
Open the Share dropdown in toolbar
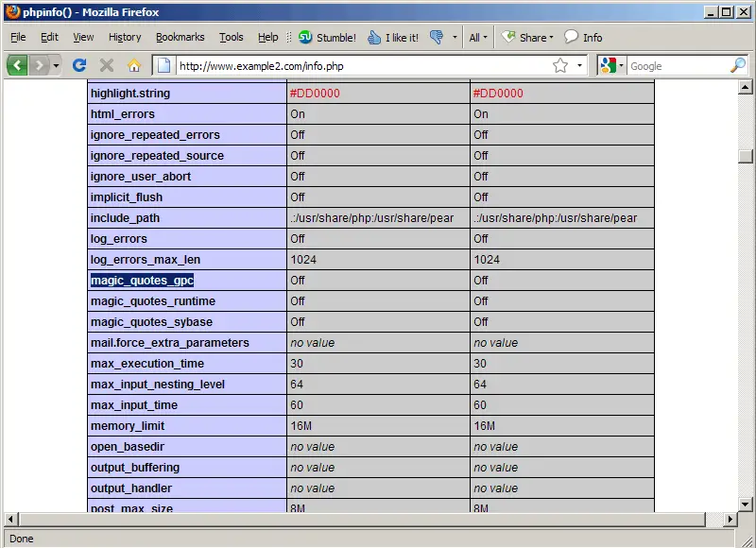[527, 37]
